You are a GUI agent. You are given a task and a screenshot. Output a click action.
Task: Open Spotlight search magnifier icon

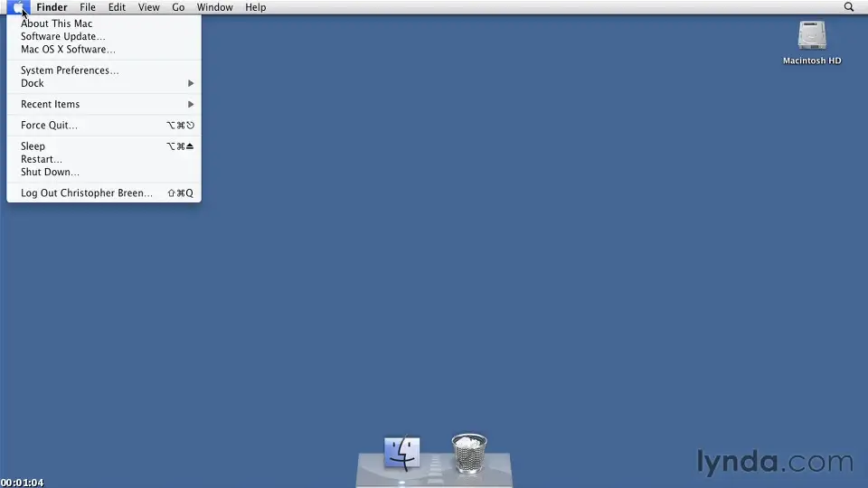coord(849,7)
